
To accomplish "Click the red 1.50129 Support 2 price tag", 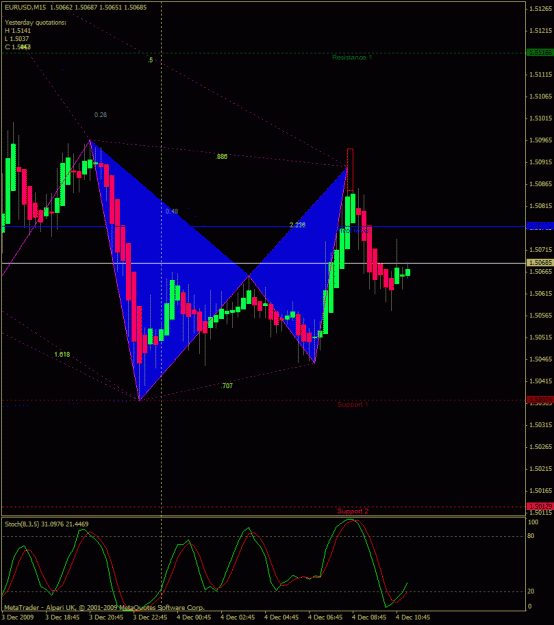I will [x=540, y=507].
